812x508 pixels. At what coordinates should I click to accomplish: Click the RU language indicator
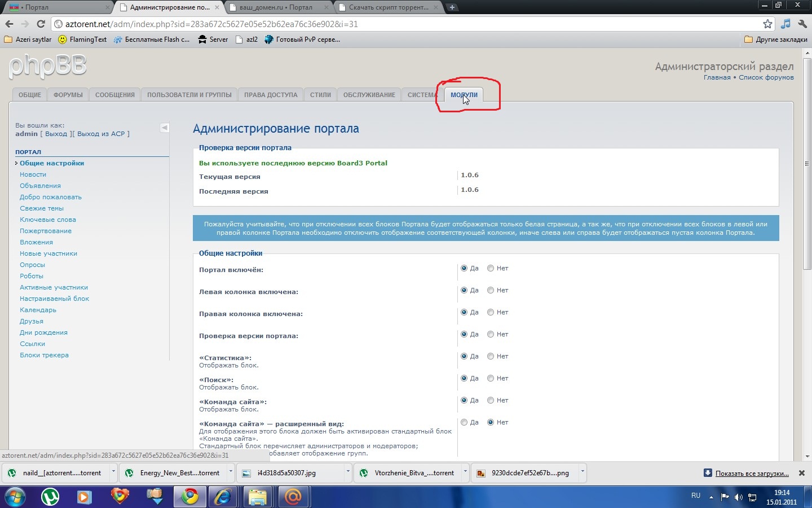pyautogui.click(x=696, y=496)
